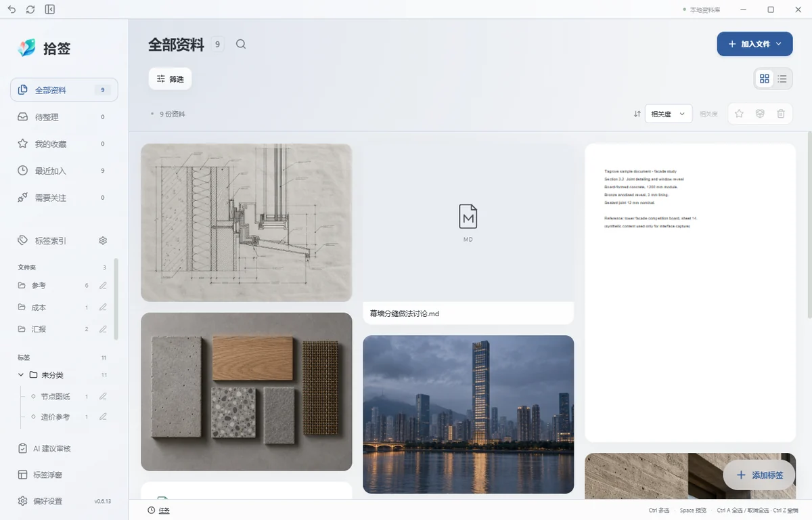This screenshot has width=812, height=520.
Task: Click the board-formed concrete photo thumbnail
Action: [x=690, y=476]
